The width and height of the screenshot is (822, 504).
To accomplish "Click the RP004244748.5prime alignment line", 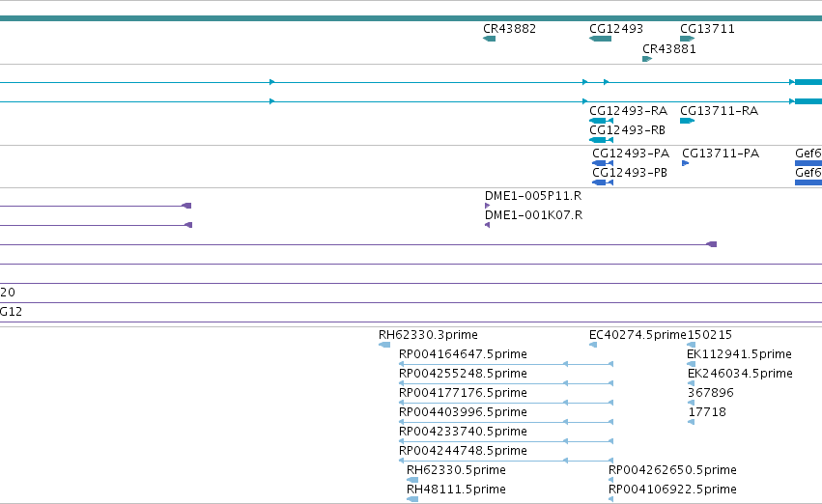I will pyautogui.click(x=506, y=461).
